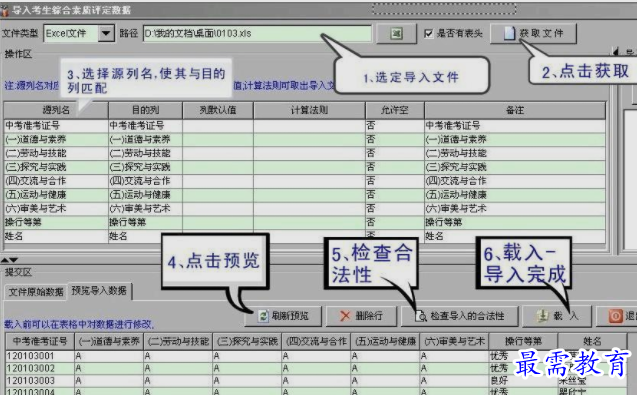Click the 刷新预览 button

[283, 316]
